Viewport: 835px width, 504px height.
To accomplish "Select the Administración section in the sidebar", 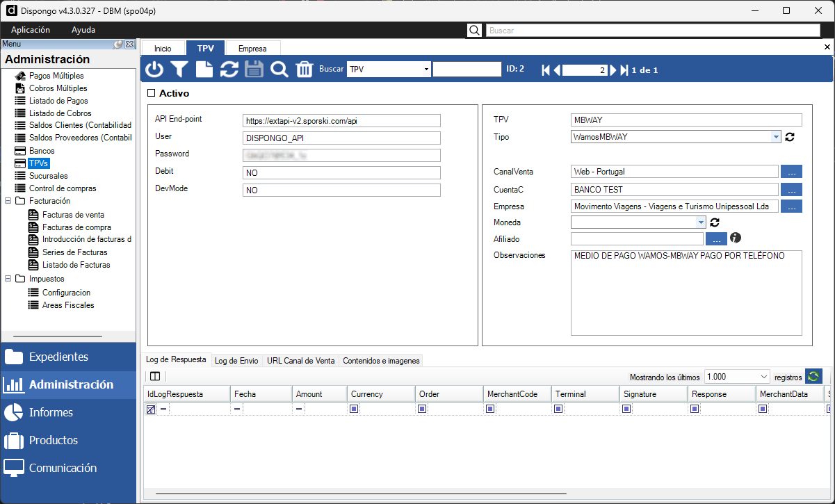I will coord(69,384).
